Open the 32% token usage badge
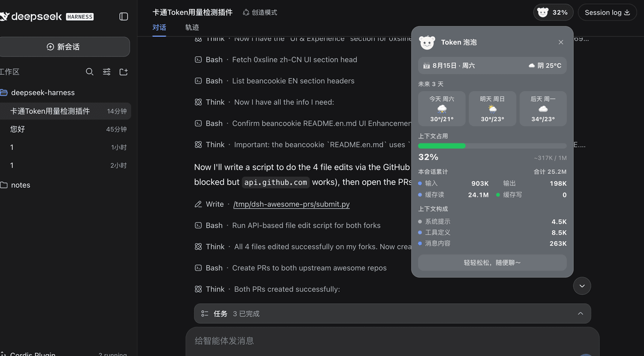Screen dimensions: 644x356 tap(553, 12)
